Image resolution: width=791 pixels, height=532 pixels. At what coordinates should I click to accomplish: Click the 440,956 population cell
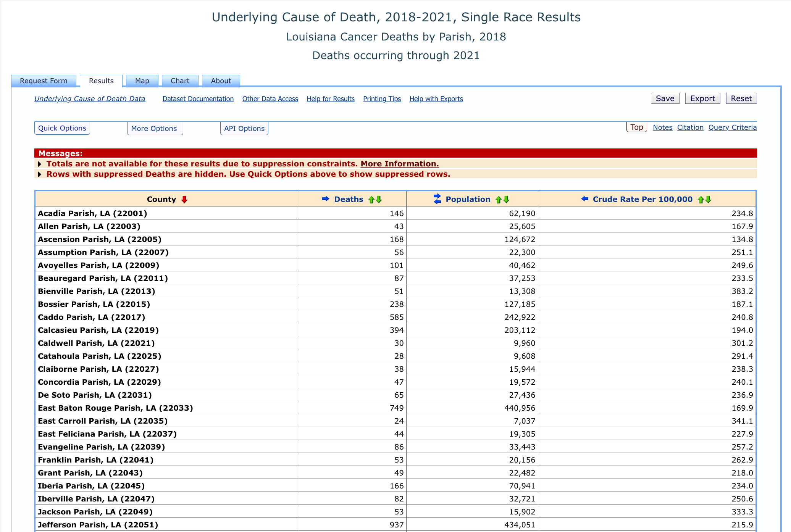pyautogui.click(x=520, y=408)
